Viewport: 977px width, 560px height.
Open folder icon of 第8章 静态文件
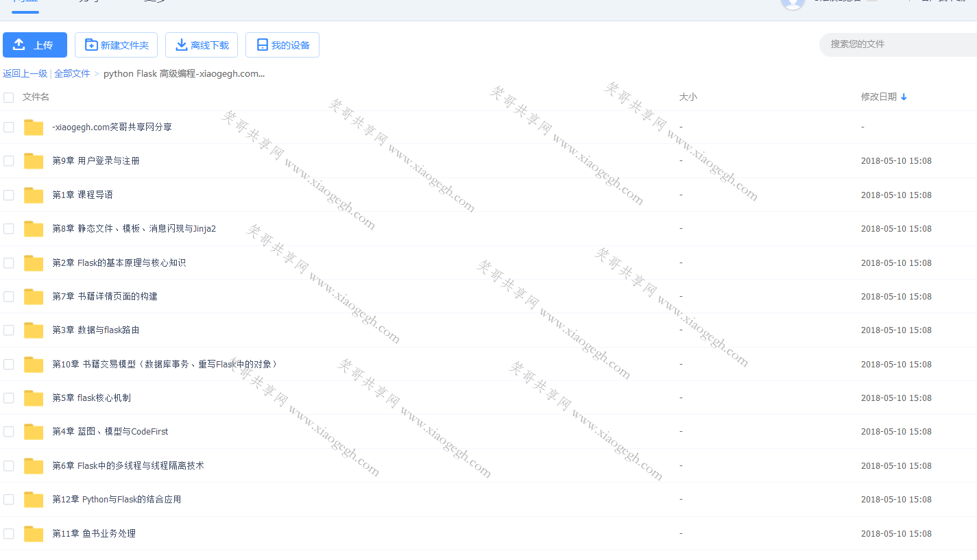34,228
